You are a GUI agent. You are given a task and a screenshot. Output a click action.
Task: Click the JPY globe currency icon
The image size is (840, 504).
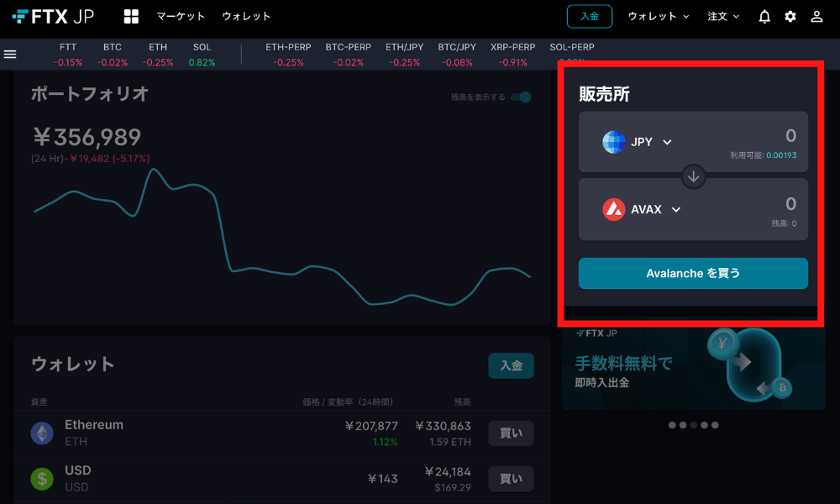[614, 142]
